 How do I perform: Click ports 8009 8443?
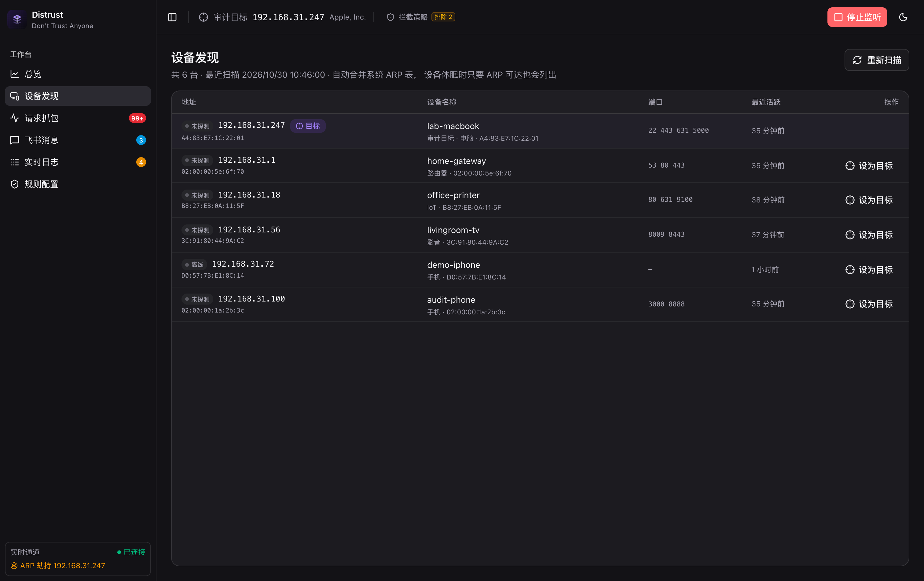pyautogui.click(x=666, y=234)
